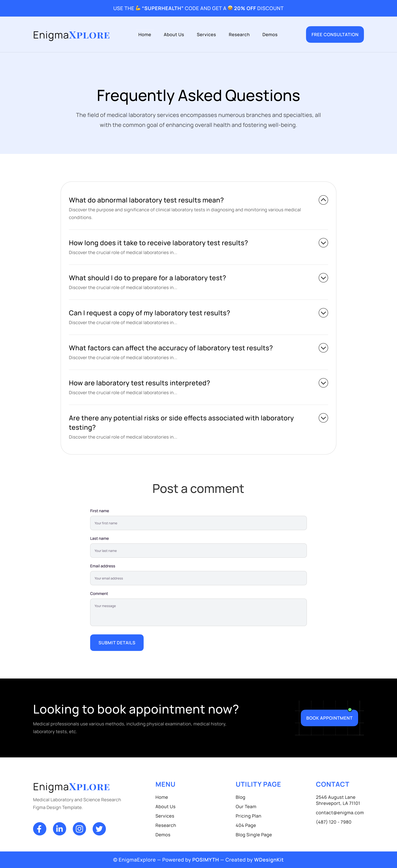Click the Book Appointment button

pyautogui.click(x=329, y=718)
